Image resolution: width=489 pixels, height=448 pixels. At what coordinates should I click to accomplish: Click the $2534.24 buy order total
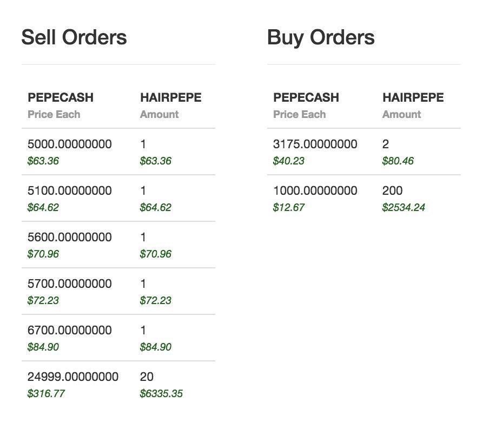[404, 207]
